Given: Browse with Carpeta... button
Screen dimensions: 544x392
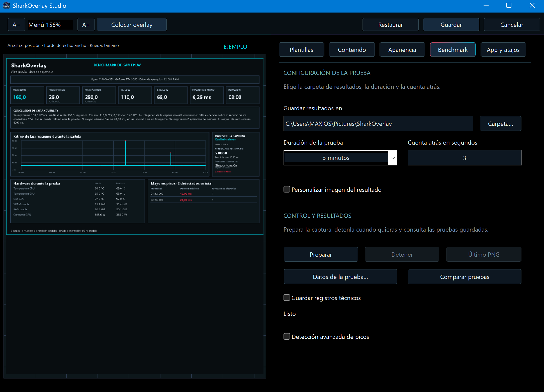Looking at the screenshot, I should click(501, 124).
